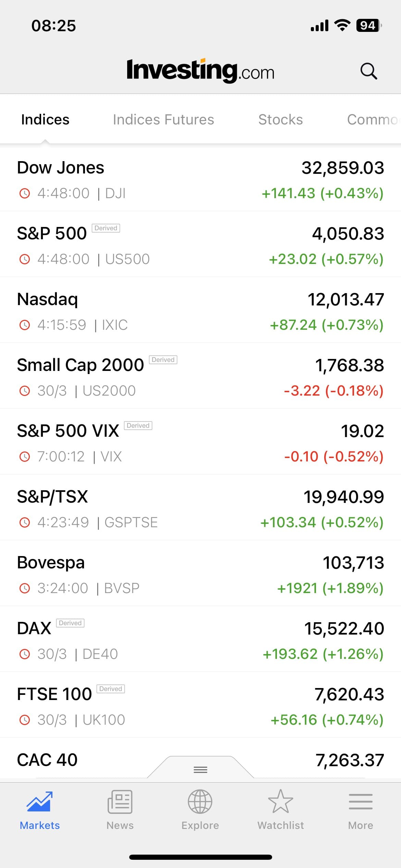Viewport: 401px width, 868px height.
Task: Tap the clock icon beside Dow Jones
Action: (25, 193)
